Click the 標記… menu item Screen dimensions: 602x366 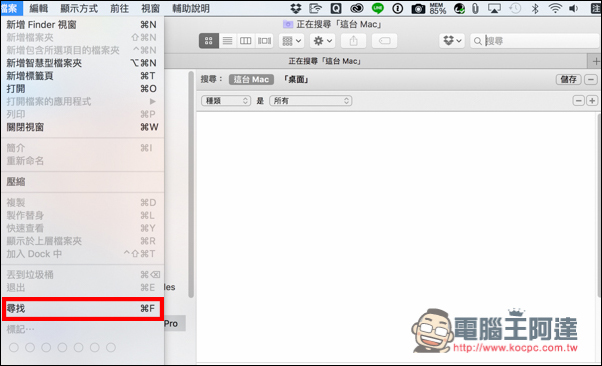tap(82, 329)
